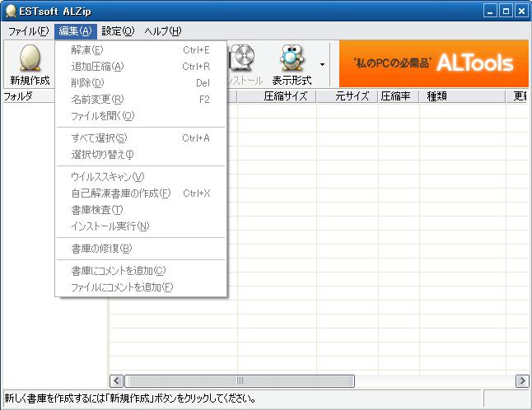The height and width of the screenshot is (410, 532).
Task: Select 追加圧縮(A) menu entry
Action: (x=141, y=67)
